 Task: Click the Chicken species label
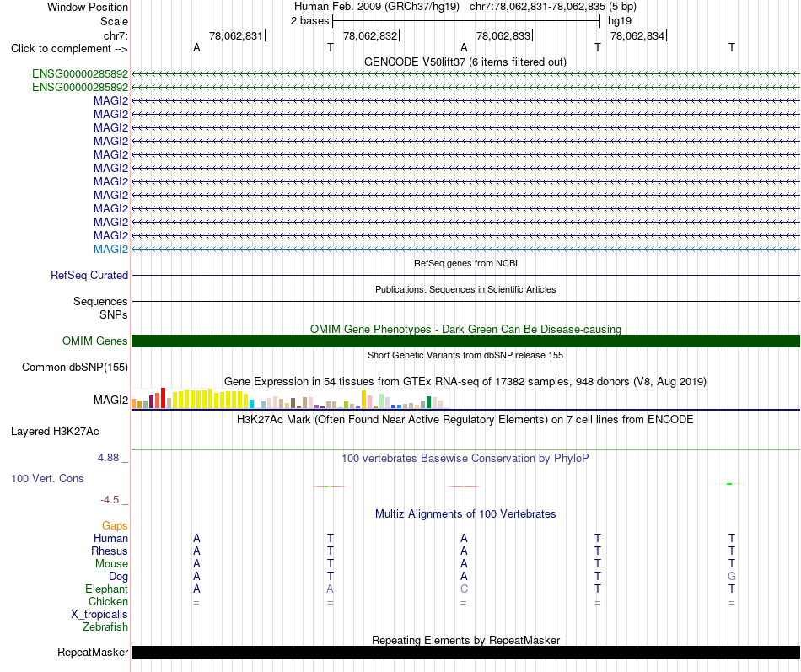click(x=108, y=601)
